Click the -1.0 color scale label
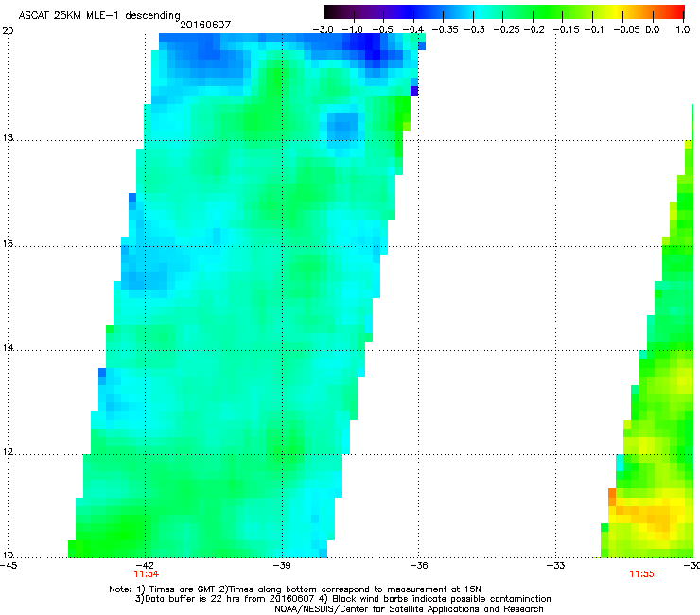Viewport: 700px width, 615px height. coord(353,30)
